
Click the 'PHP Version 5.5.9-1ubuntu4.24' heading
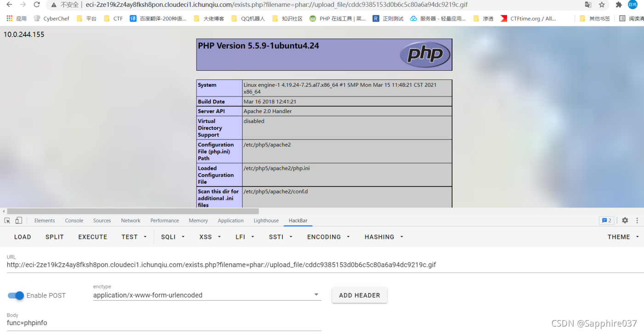coord(258,45)
